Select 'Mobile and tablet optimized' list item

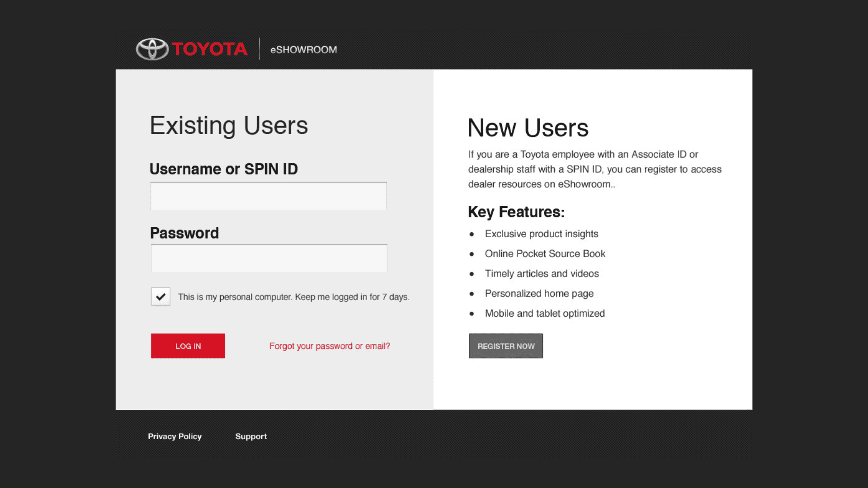[x=544, y=314]
